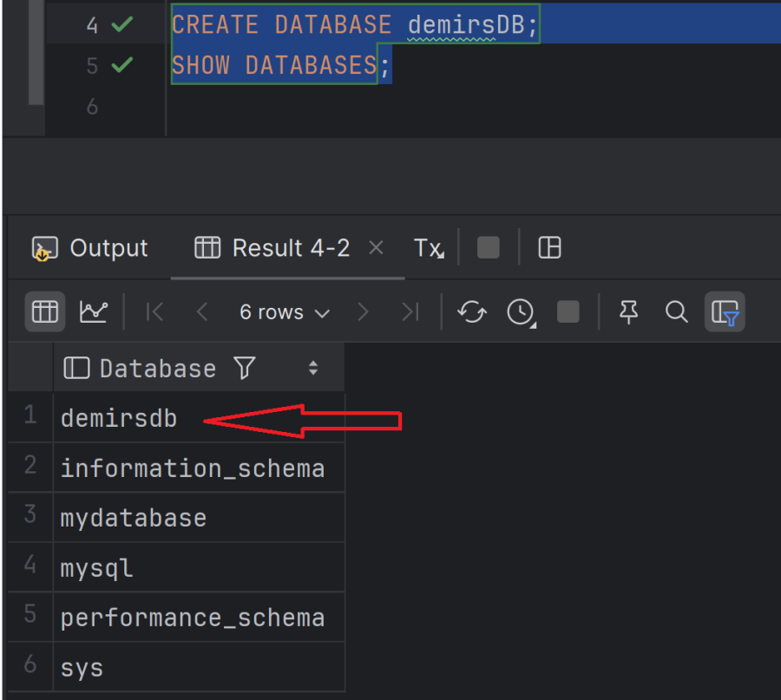
Task: Go to the first page of results
Action: click(x=155, y=312)
